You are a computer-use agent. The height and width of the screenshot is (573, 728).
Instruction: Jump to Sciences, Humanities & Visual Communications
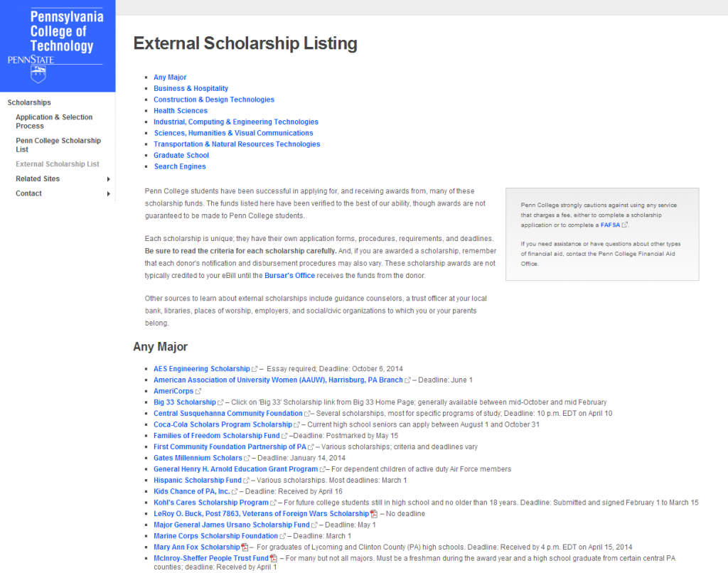coord(233,133)
